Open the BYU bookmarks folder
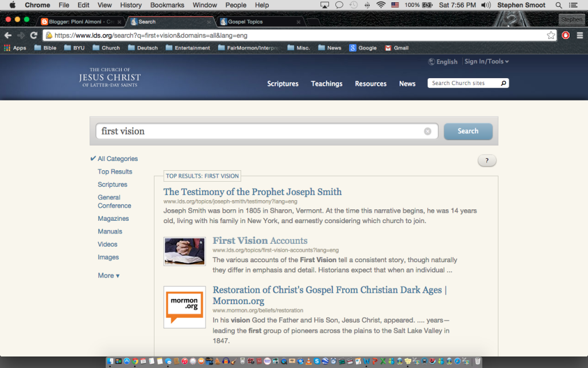588x368 pixels. 74,48
